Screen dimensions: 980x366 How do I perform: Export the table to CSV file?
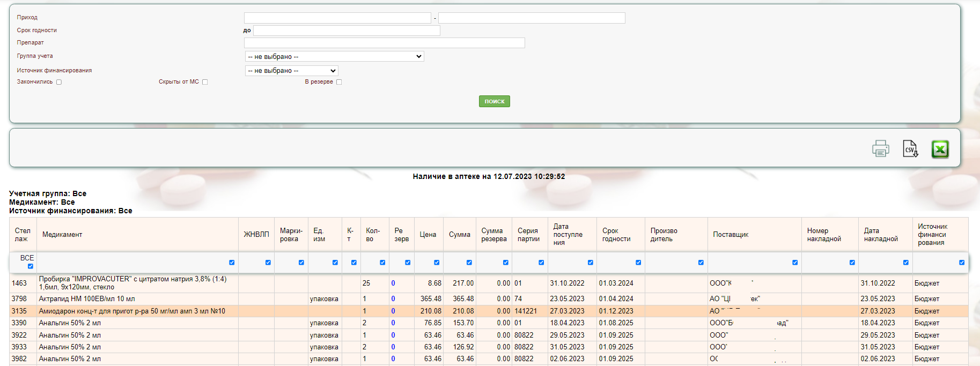click(910, 148)
